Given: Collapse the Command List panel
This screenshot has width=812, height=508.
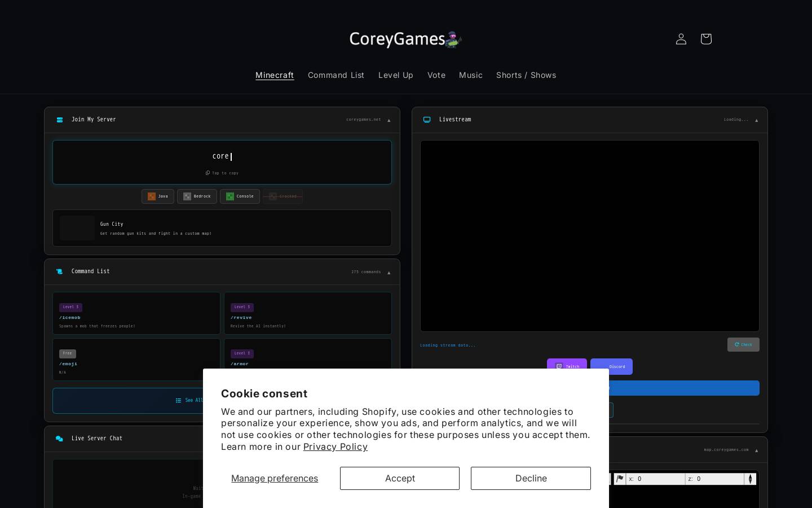Looking at the screenshot, I should 389,273.
